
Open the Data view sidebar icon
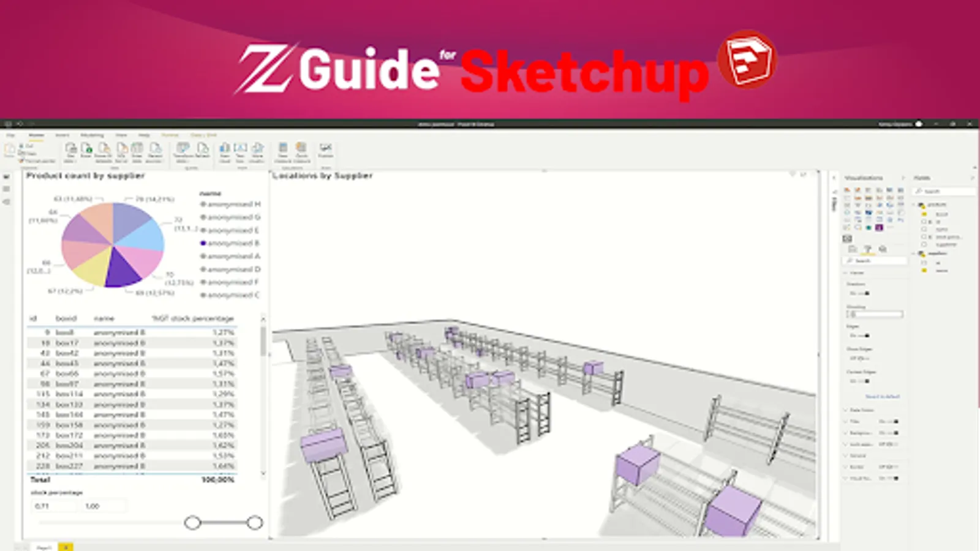click(7, 189)
